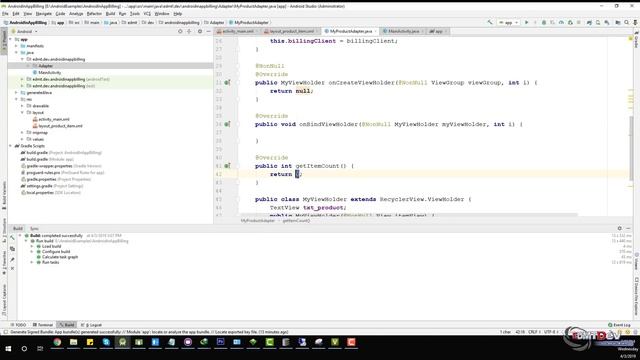
Task: Click the getItemCount breadcrumb below editor
Action: coord(296,221)
